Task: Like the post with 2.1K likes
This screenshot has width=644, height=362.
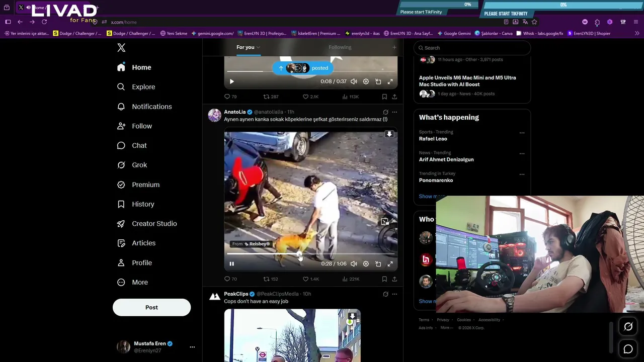Action: pos(310,97)
